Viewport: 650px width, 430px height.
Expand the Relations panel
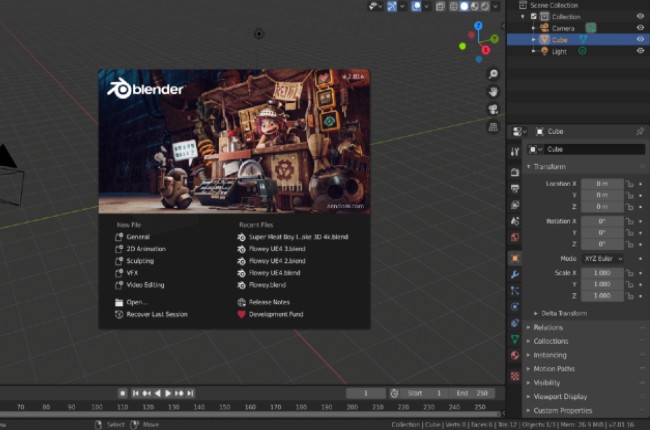tap(548, 327)
